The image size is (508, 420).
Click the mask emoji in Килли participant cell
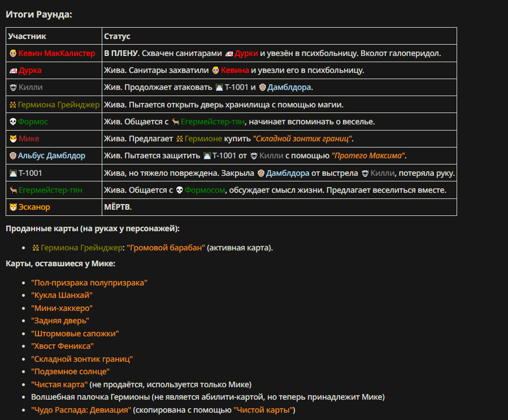(x=14, y=88)
